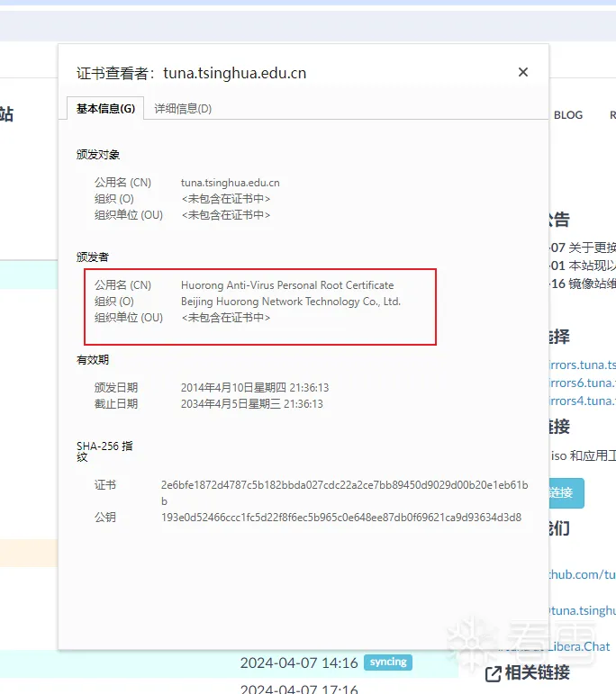Screen dimensions: 616x694
Task: Click the syncing status badge
Action: click(388, 662)
